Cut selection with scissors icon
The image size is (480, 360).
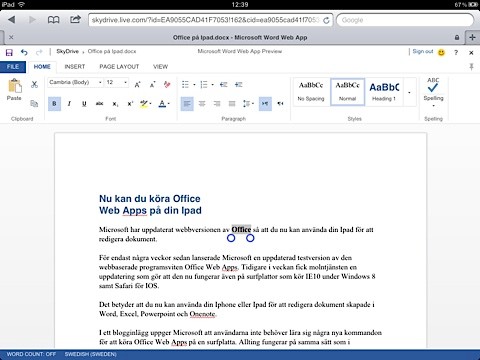(34, 84)
